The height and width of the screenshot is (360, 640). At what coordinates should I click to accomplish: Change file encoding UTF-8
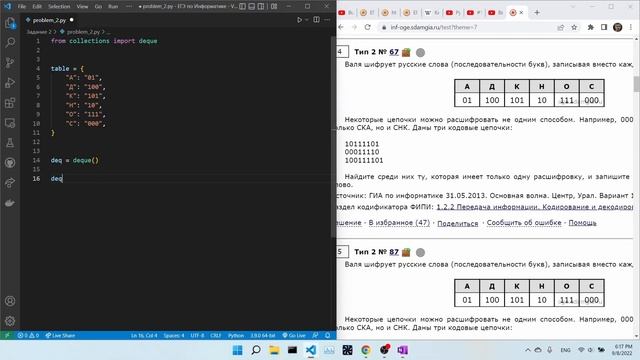(x=198, y=335)
